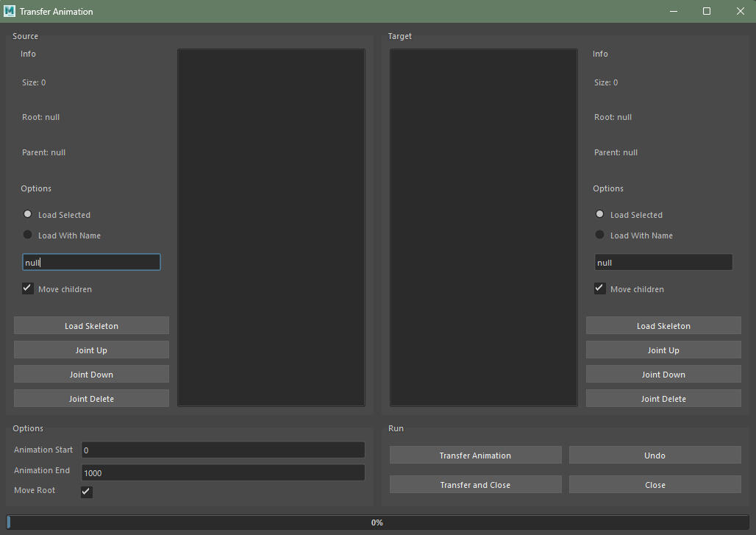Focus the Animation End field
The height and width of the screenshot is (535, 756).
click(x=223, y=472)
